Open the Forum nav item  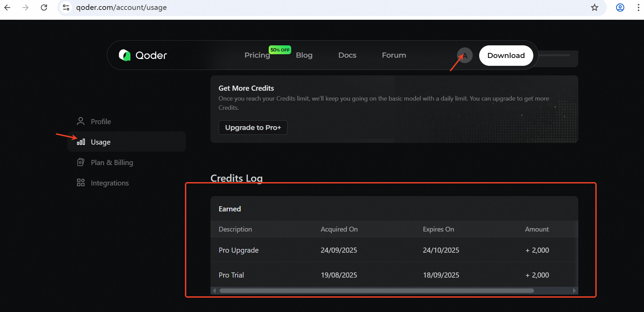tap(394, 55)
